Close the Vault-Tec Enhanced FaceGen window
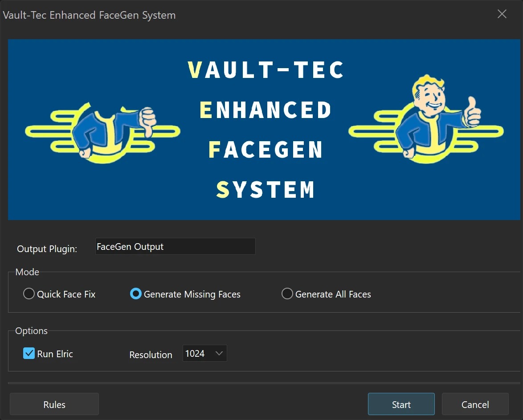The width and height of the screenshot is (523, 420). (x=502, y=14)
